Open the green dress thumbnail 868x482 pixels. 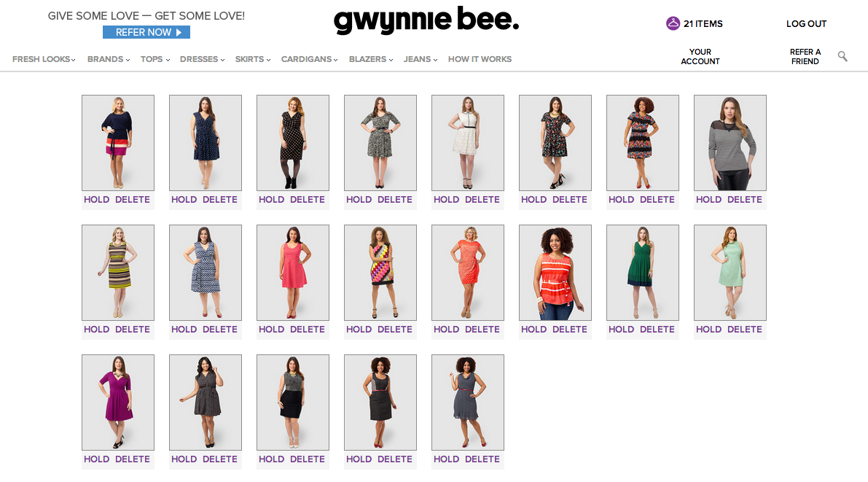pos(643,273)
